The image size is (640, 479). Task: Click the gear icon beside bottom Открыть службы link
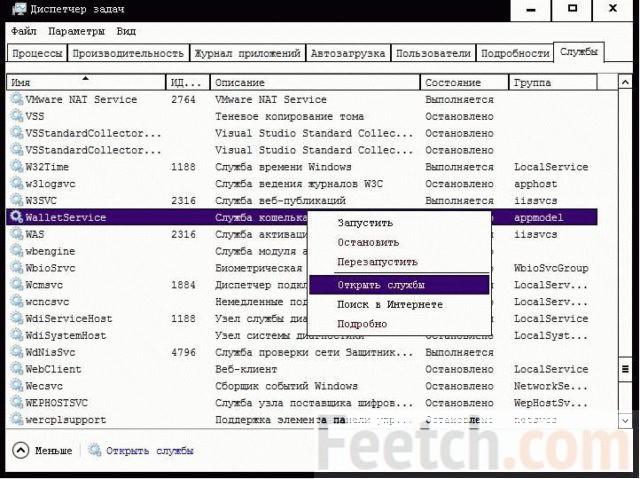point(95,450)
